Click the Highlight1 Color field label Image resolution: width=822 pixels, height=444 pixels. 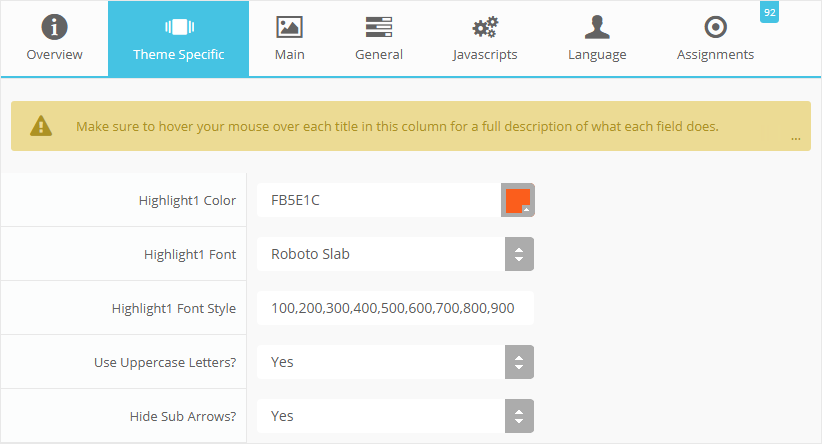point(187,200)
